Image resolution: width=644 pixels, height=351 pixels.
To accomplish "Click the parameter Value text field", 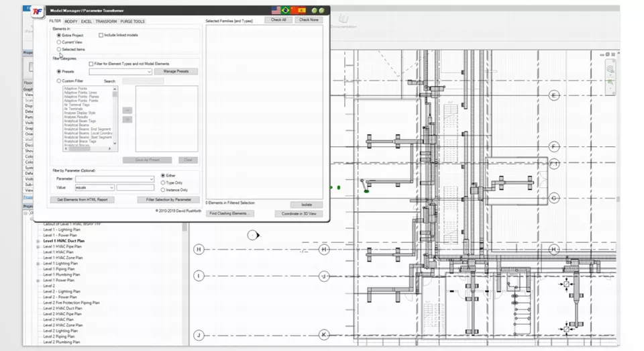I will pos(135,187).
